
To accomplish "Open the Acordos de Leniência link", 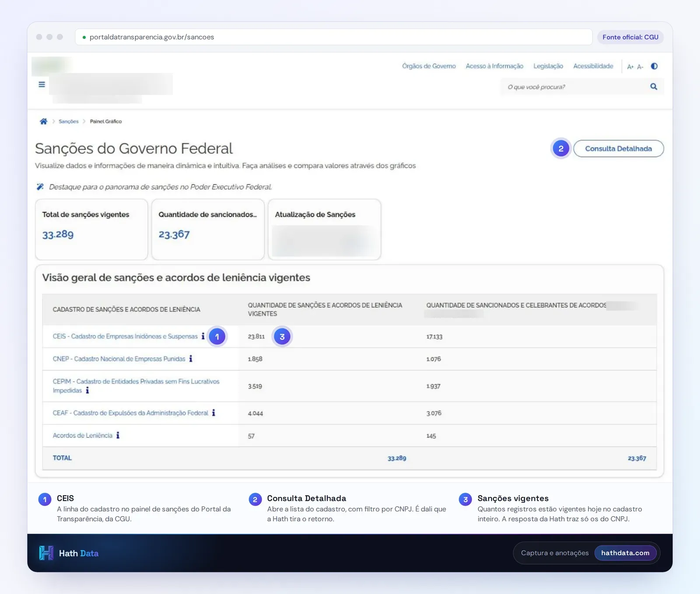I will coord(83,435).
